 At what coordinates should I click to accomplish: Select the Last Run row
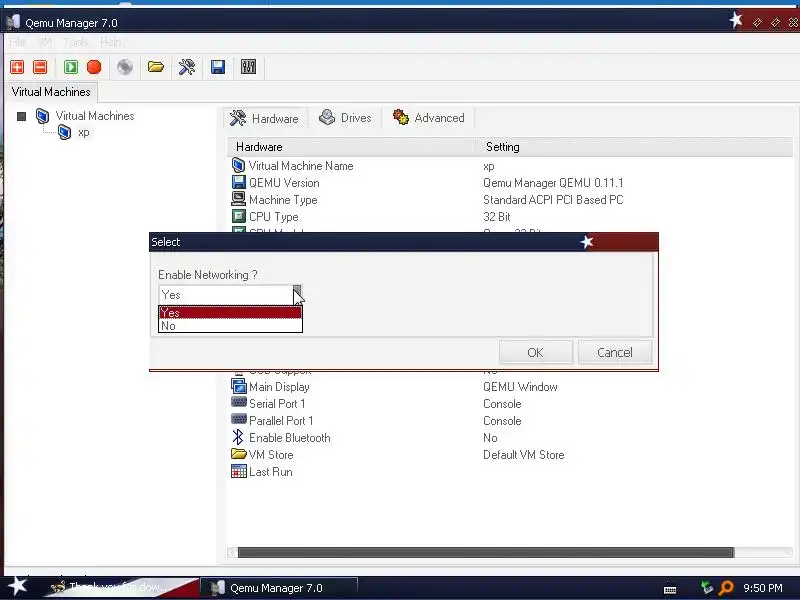[510, 471]
